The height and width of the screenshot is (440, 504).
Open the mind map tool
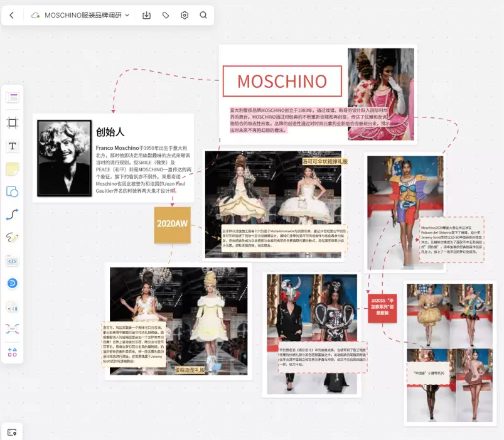pyautogui.click(x=13, y=329)
